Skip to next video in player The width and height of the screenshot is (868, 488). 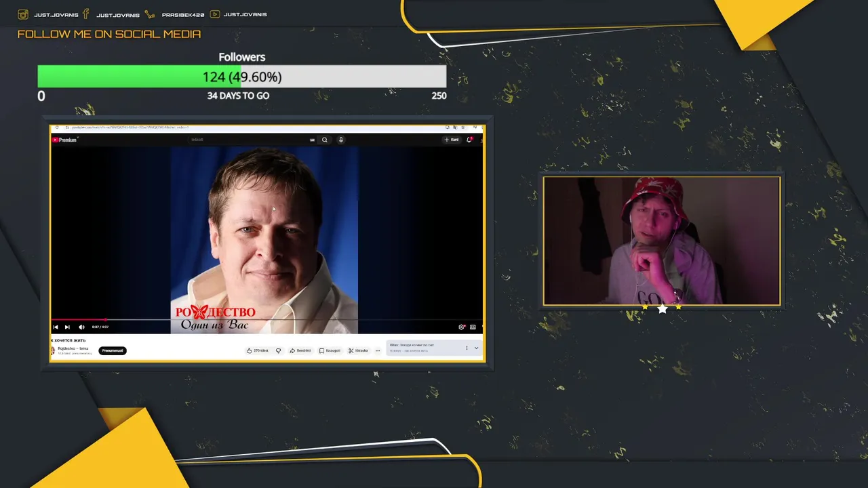tap(67, 327)
